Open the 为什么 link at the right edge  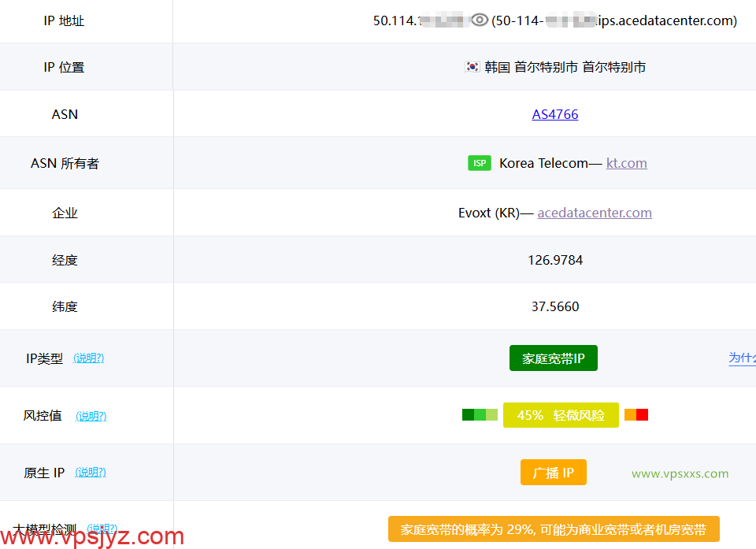(x=742, y=358)
